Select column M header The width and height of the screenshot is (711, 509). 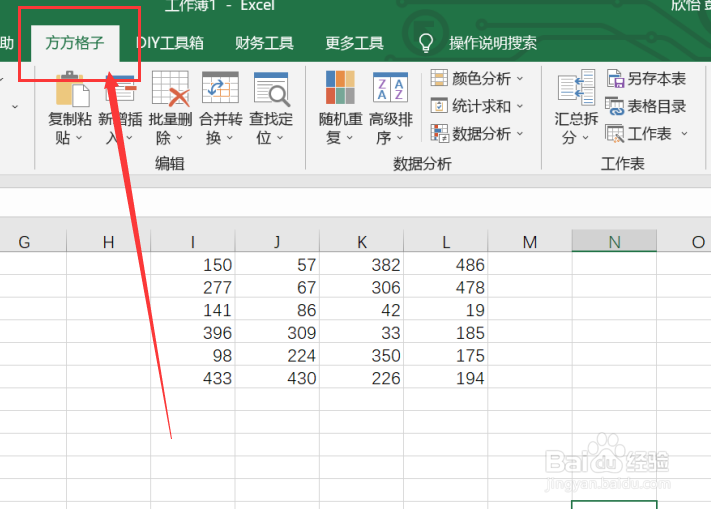(530, 242)
